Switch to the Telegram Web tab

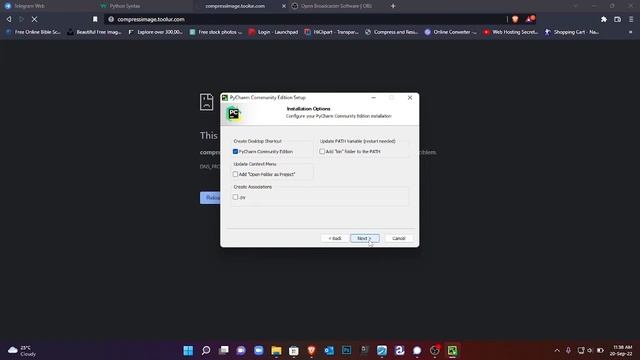(29, 6)
